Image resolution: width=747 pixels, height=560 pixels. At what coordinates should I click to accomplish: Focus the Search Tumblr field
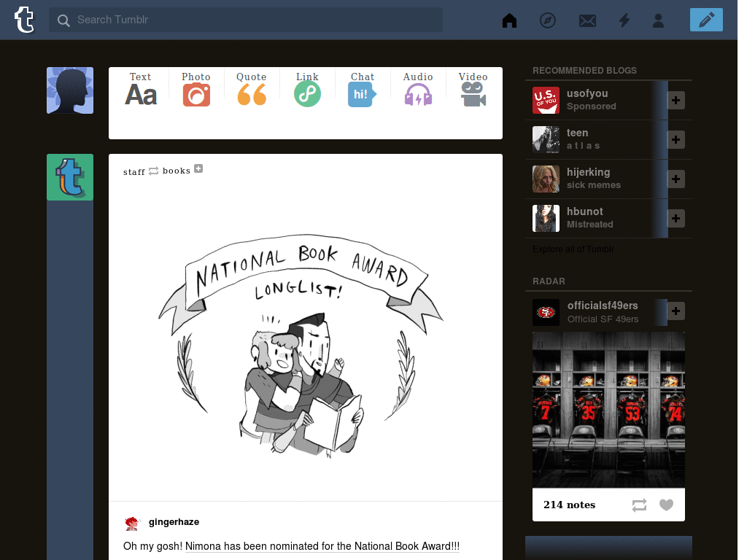tap(245, 20)
